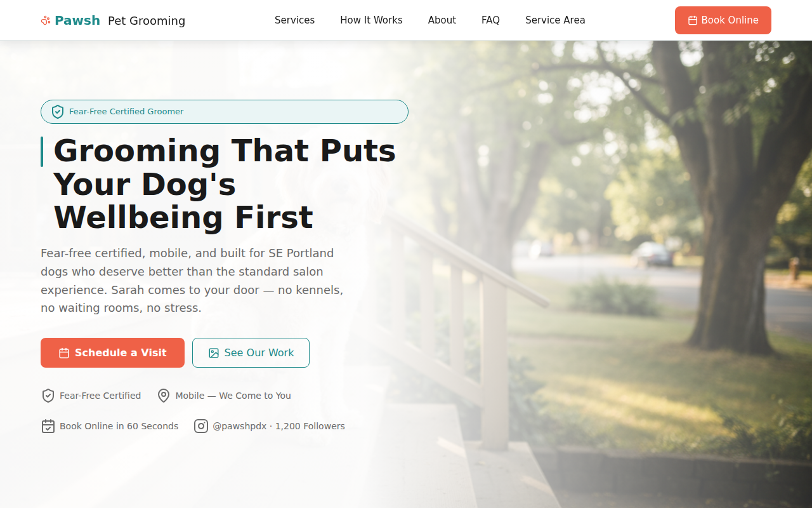Click the shield icon in Fear-Free Certified Groomer badge
Screen dimensions: 812x508
tap(58, 112)
